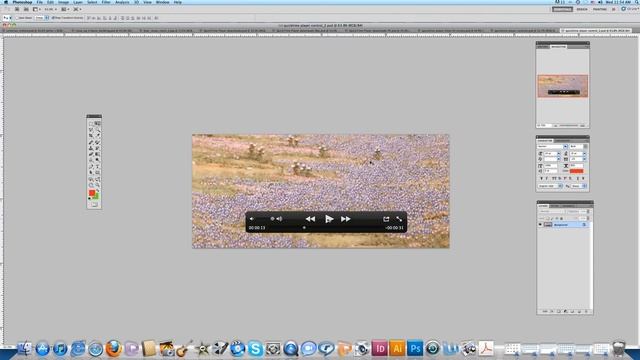Open the Image menu
The height and width of the screenshot is (360, 640).
(63, 2)
